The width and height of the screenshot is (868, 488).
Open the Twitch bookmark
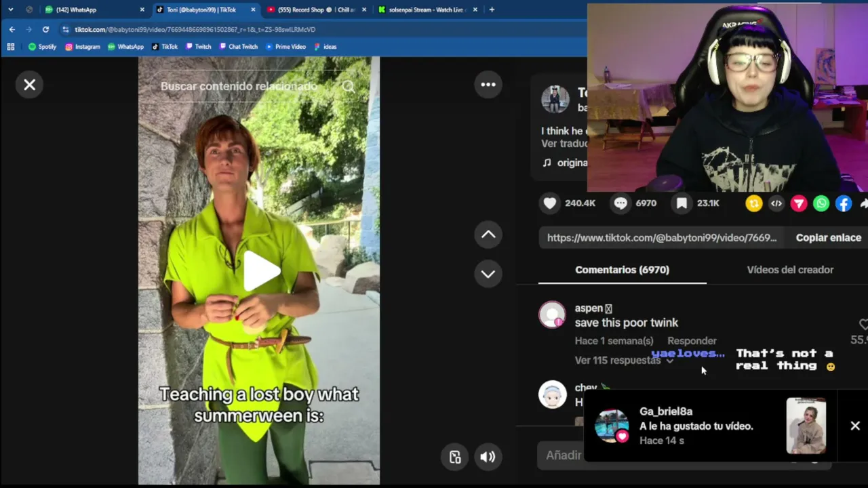pos(198,47)
